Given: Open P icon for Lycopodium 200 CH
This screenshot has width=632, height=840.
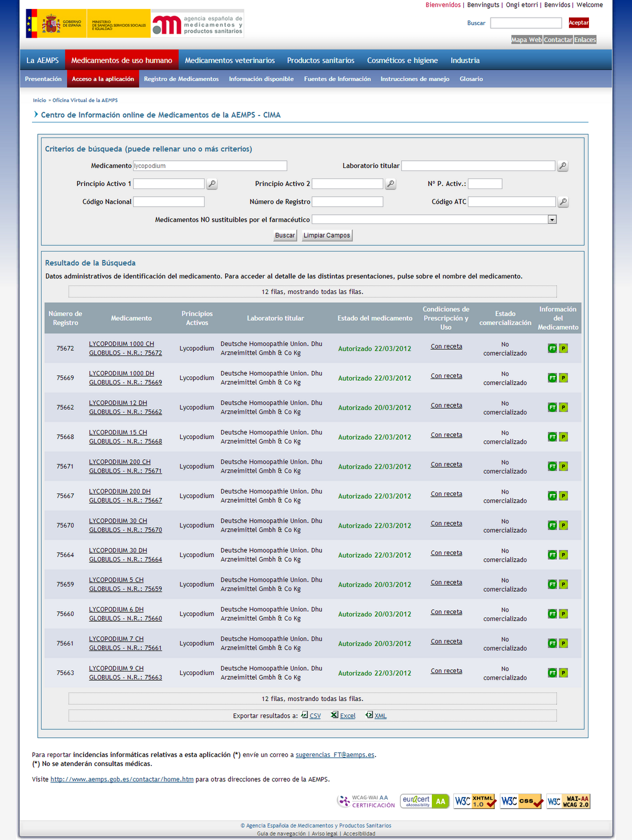Looking at the screenshot, I should click(563, 466).
